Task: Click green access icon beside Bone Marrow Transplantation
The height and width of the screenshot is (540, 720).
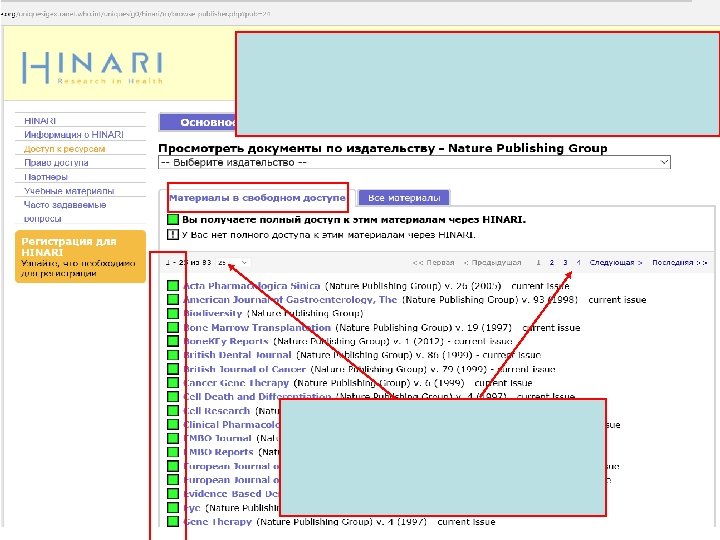Action: click(173, 327)
